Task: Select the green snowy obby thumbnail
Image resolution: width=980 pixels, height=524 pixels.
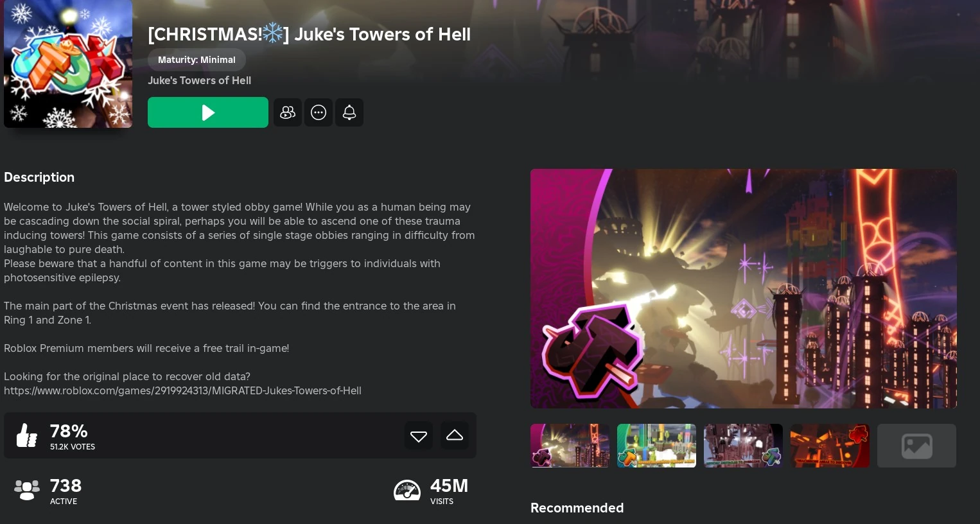Action: [x=656, y=446]
